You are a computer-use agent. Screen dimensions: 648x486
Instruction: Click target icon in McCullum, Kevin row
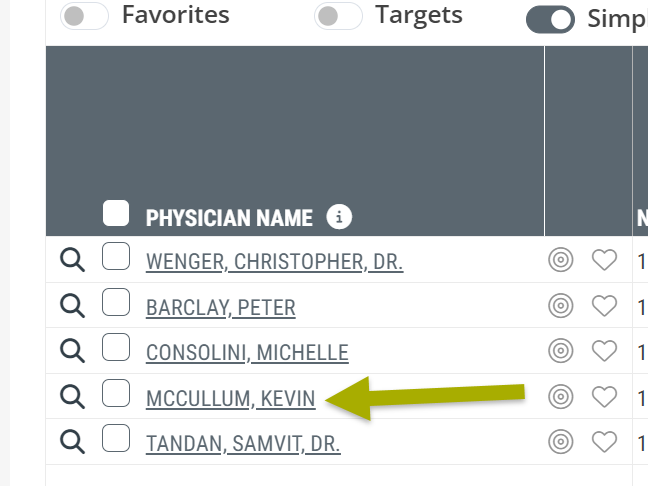click(x=560, y=397)
